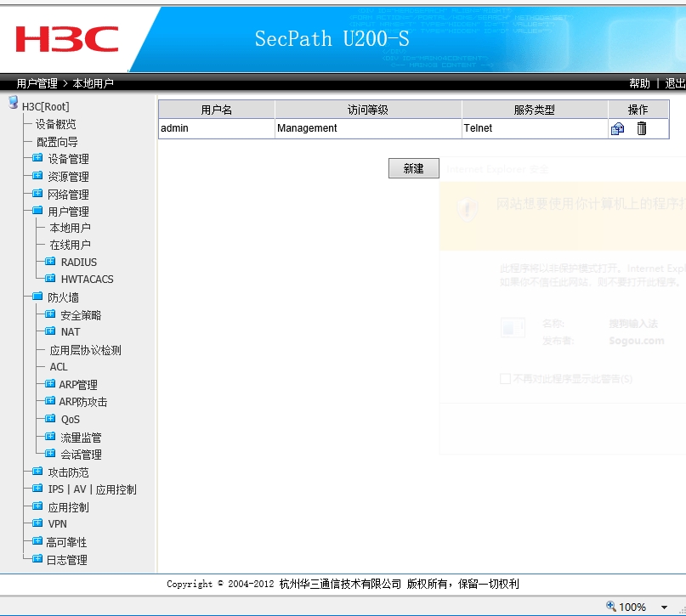Click the H3C logo
Image resolution: width=686 pixels, height=616 pixels.
click(x=67, y=39)
